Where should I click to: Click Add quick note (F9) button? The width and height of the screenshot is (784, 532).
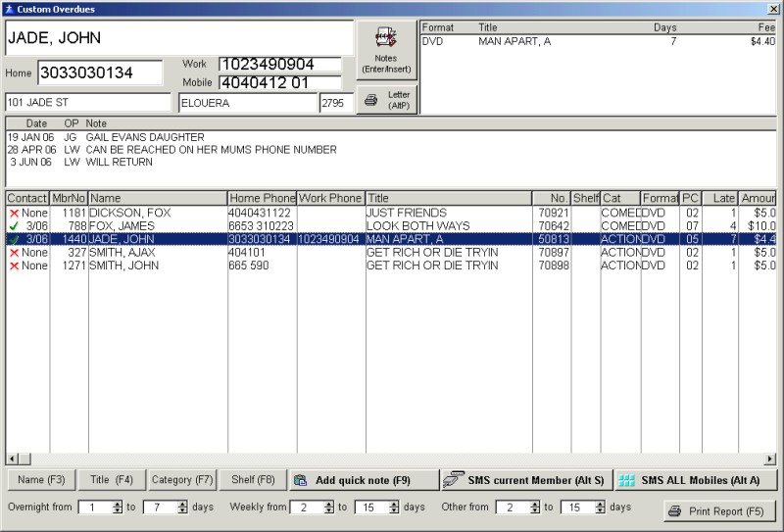coord(363,480)
